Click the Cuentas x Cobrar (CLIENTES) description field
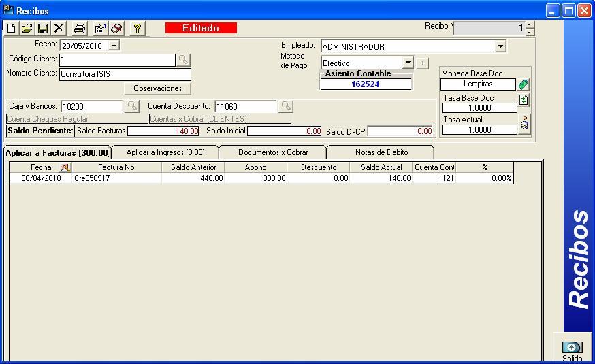The height and width of the screenshot is (364, 595). pyautogui.click(x=220, y=119)
